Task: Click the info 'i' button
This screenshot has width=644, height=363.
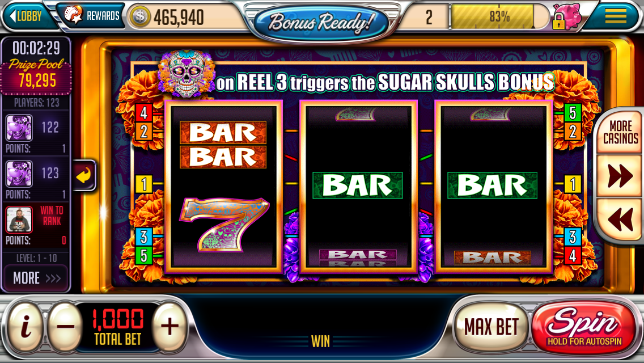Action: pyautogui.click(x=26, y=327)
